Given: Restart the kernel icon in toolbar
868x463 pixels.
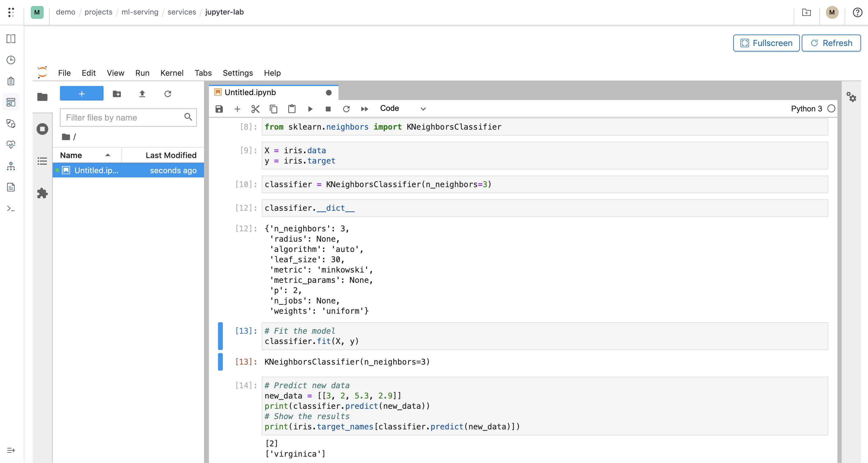Looking at the screenshot, I should coord(346,109).
